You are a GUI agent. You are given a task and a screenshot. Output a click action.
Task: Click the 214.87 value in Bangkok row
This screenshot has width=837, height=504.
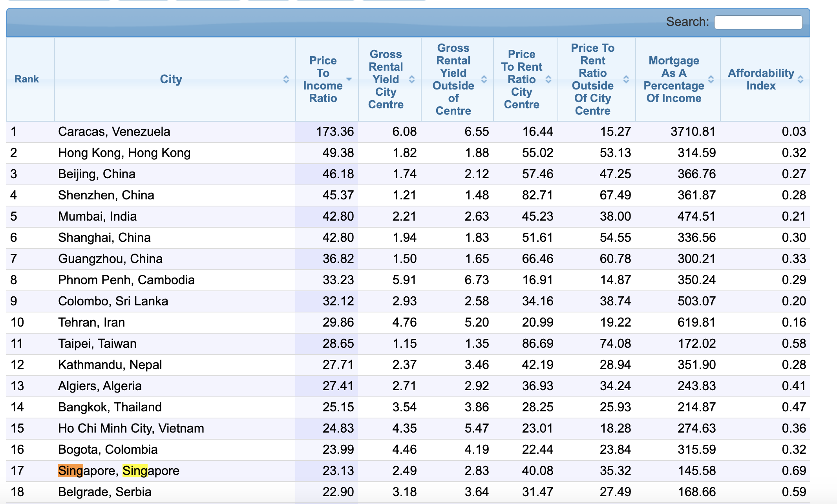[697, 407]
